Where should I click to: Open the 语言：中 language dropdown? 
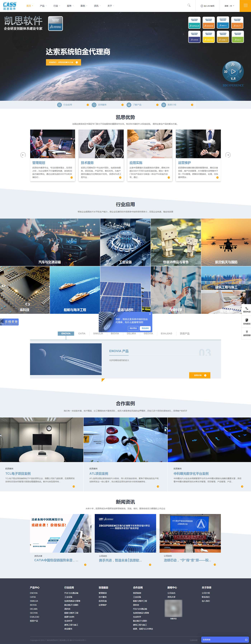[229, 6]
